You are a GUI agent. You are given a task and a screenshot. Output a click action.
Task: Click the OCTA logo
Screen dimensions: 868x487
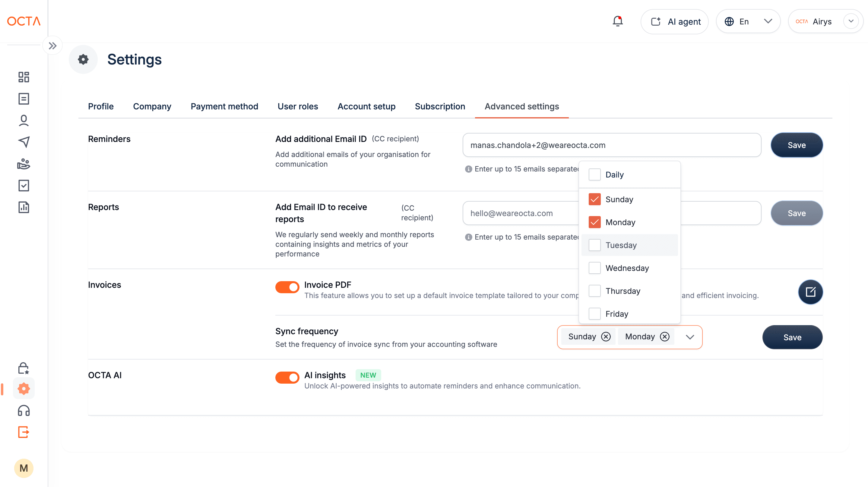coord(24,21)
